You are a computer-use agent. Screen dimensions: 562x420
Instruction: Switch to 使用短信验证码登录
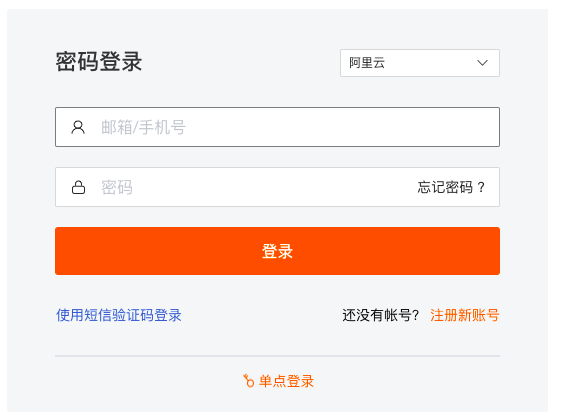pos(119,315)
